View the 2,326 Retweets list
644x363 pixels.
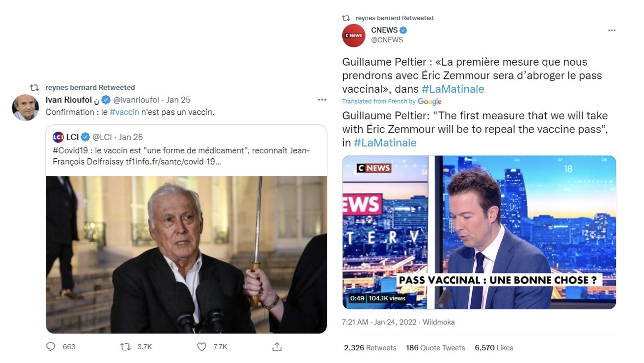(x=370, y=348)
